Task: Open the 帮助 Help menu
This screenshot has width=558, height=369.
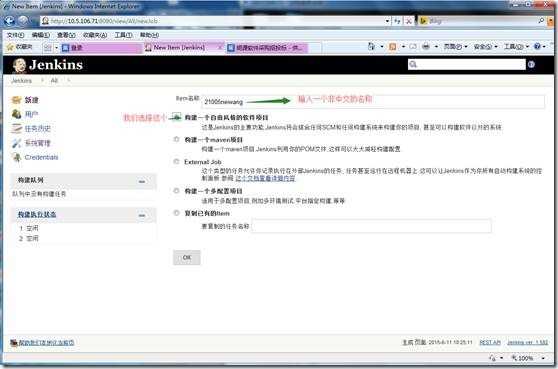Action: (x=149, y=35)
